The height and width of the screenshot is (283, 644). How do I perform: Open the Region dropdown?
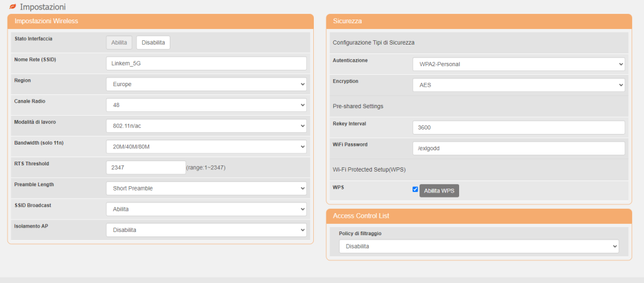coord(206,84)
